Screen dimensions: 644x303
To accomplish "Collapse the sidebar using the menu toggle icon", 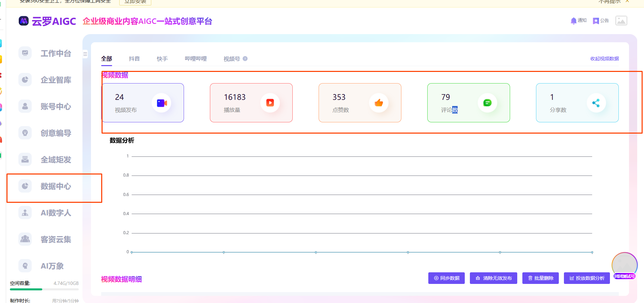I will point(85,54).
